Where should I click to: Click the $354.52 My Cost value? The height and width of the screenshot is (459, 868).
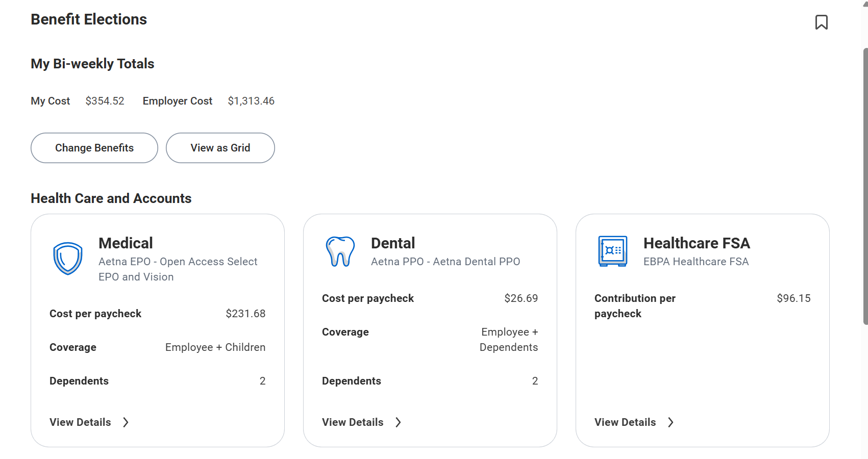click(105, 101)
